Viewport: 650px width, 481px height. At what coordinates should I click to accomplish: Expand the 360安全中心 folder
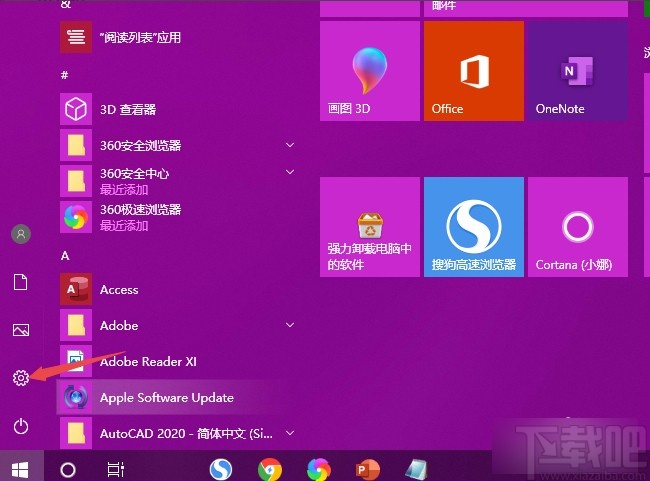click(x=290, y=174)
